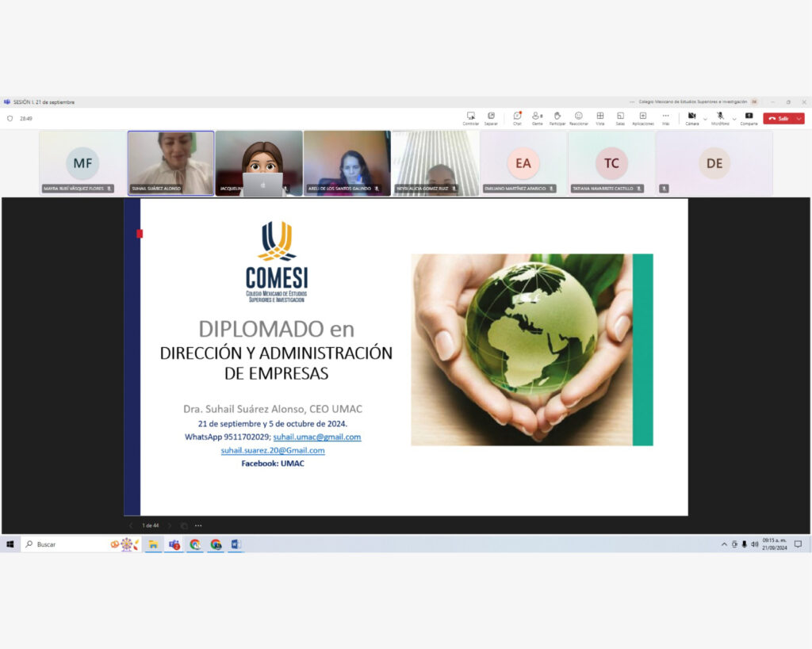Show hidden system tray icons

[x=724, y=544]
